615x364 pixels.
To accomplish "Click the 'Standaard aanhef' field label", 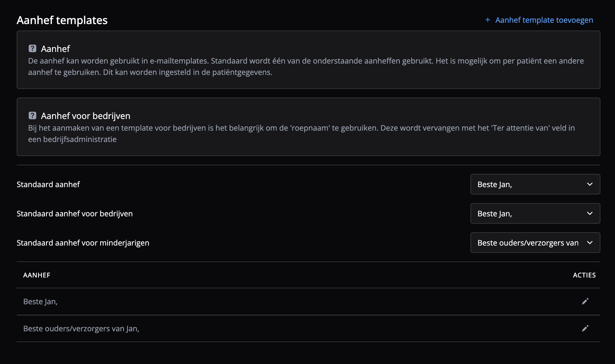I will pyautogui.click(x=48, y=184).
